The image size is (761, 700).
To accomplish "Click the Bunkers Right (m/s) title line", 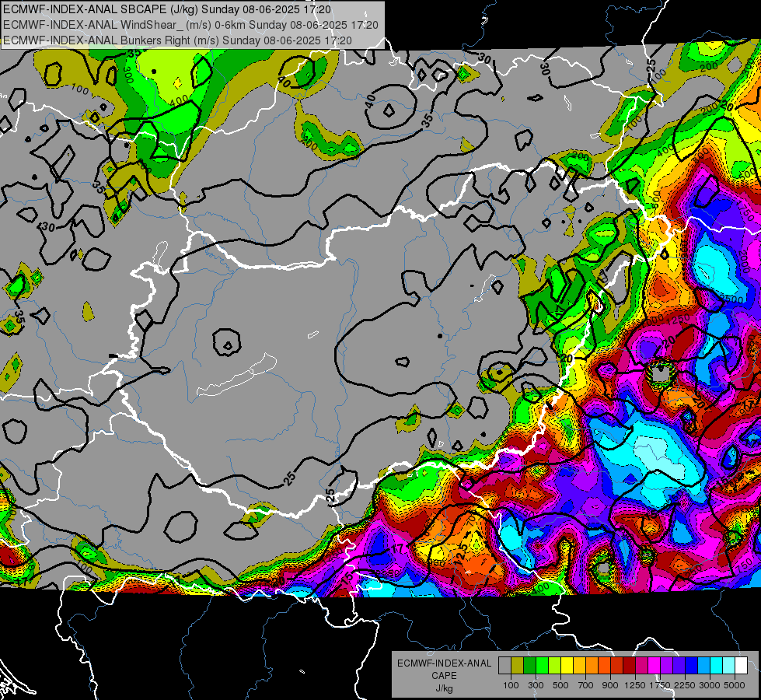I will [x=177, y=40].
